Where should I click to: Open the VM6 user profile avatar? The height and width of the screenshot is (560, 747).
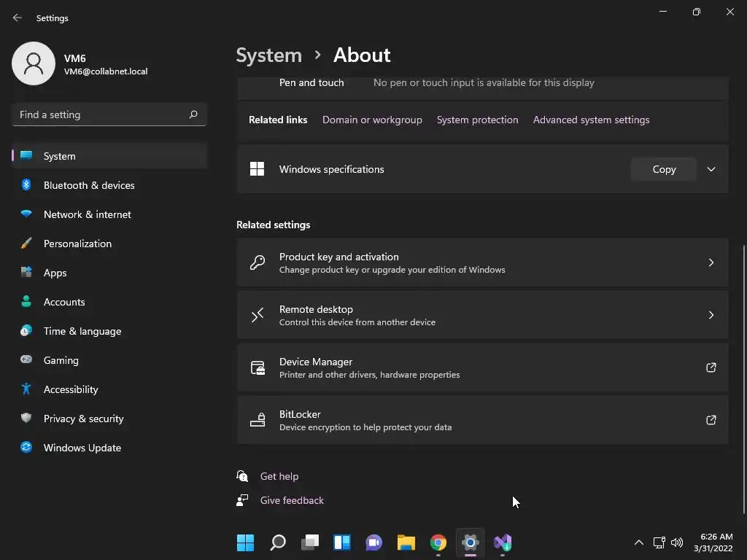point(34,63)
